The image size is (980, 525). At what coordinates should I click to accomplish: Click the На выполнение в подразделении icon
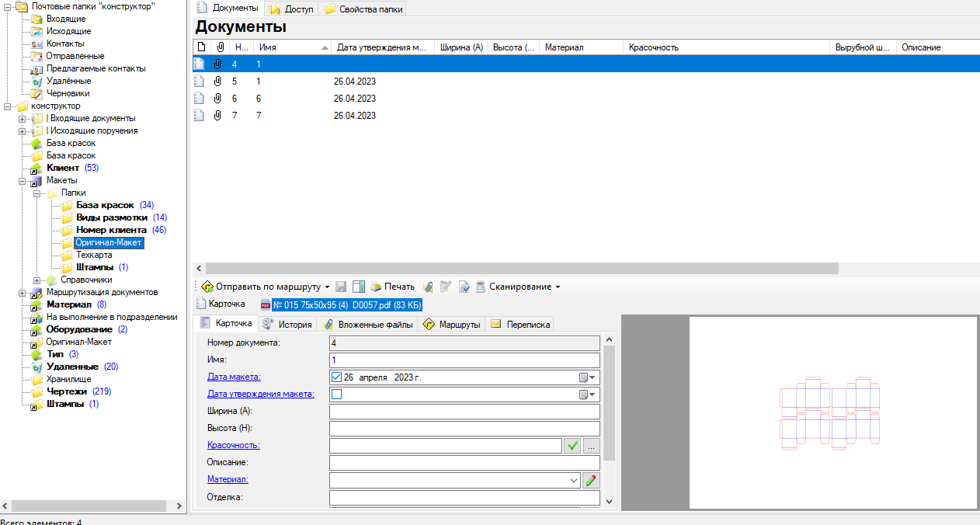[x=36, y=317]
